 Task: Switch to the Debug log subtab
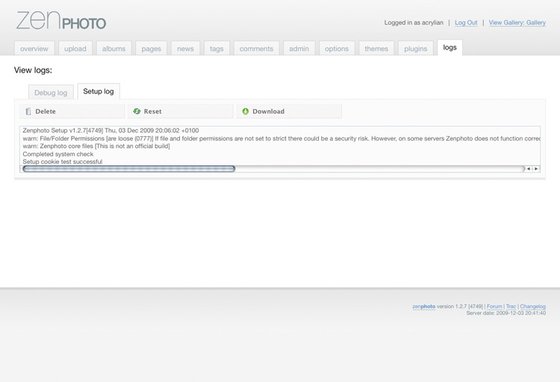click(x=51, y=92)
